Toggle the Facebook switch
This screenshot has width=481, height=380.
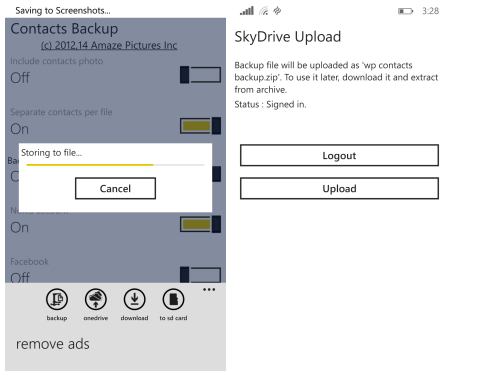[200, 275]
